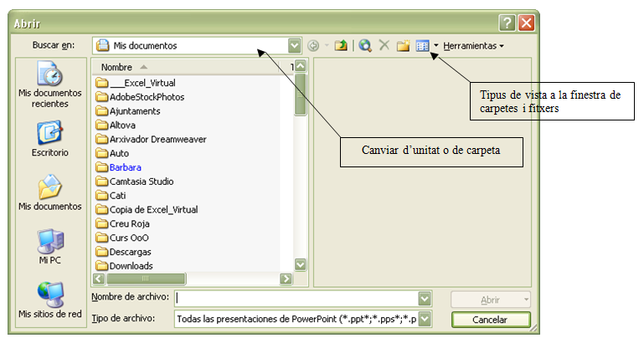
Task: Select the Curs OoO folder
Action: click(122, 238)
